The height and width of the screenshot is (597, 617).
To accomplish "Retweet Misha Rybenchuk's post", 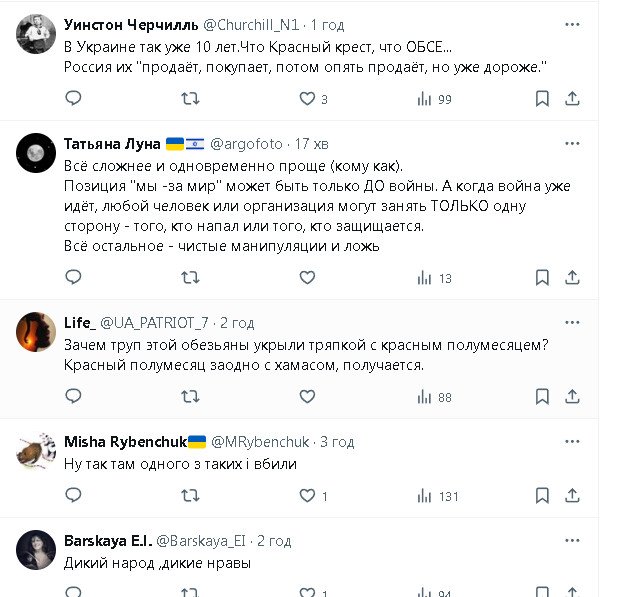I will (x=190, y=495).
